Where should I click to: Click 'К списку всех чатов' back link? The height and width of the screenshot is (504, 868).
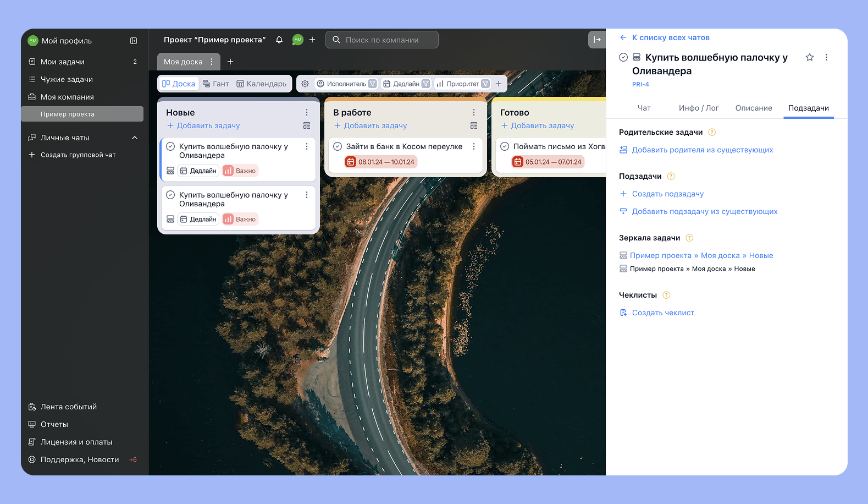670,37
